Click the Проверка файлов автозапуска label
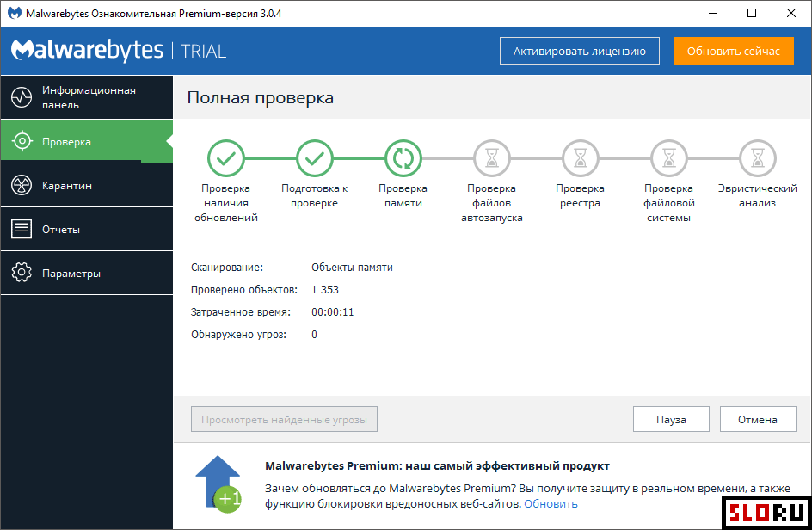Viewport: 812px width, 530px height. 491,203
